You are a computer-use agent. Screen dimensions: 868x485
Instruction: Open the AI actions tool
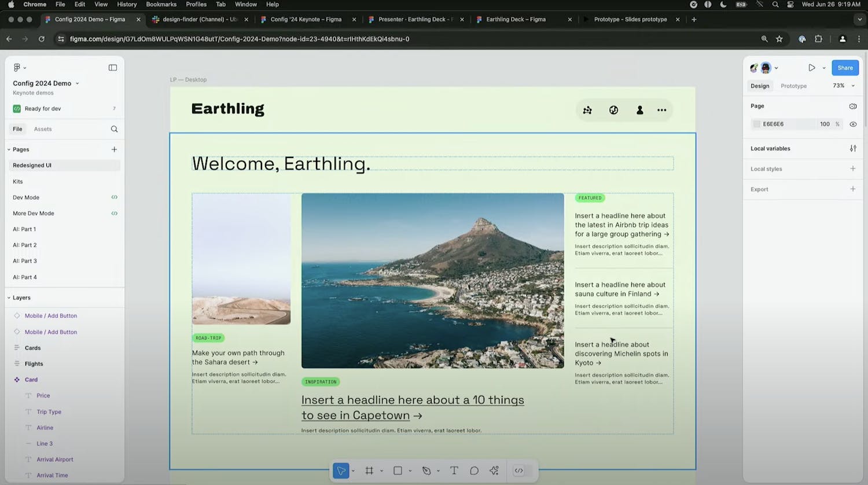click(x=494, y=471)
